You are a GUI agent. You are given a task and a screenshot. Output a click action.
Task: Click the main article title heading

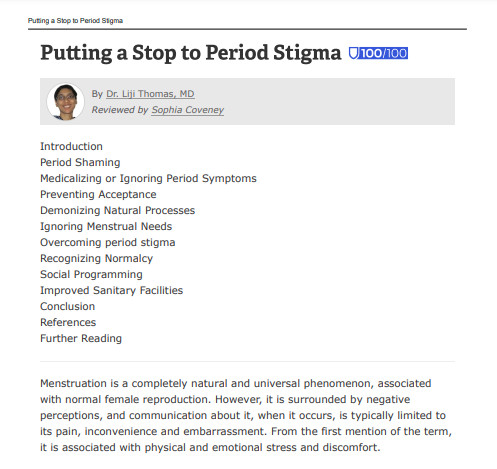[x=191, y=53]
